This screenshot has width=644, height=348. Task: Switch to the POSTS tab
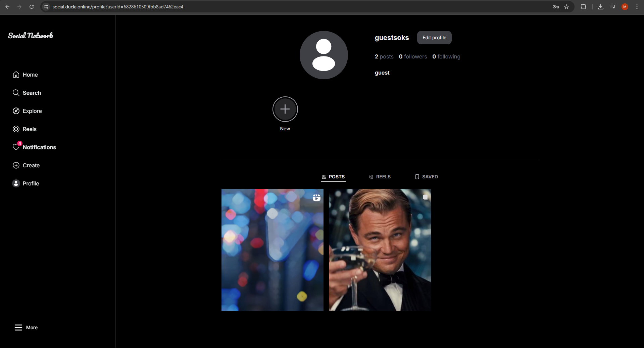pos(333,177)
